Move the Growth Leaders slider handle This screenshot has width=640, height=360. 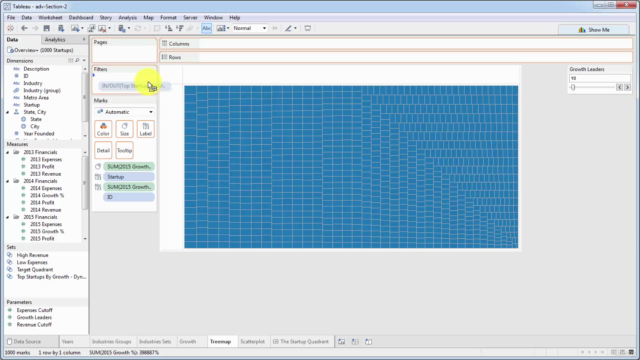573,87
